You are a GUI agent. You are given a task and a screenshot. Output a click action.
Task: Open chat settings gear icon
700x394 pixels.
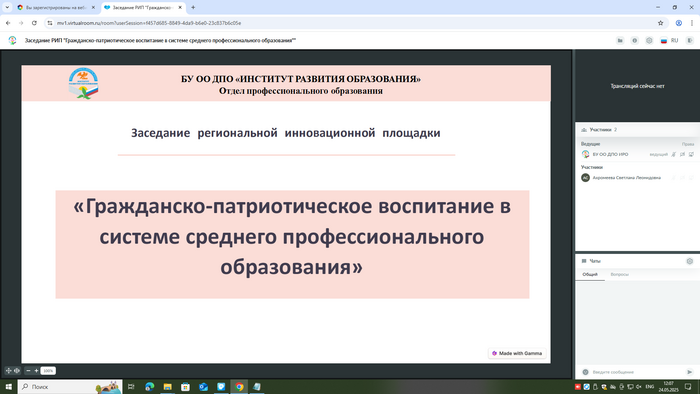(x=690, y=261)
